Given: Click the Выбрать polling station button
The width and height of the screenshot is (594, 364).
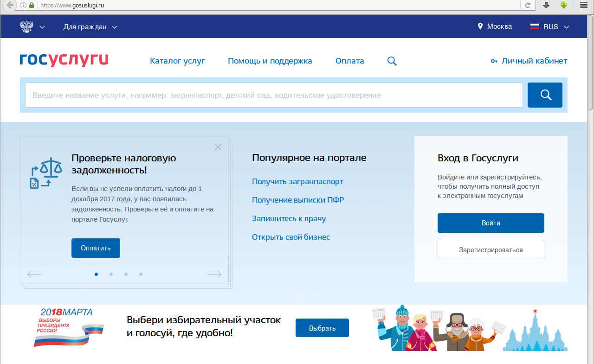Looking at the screenshot, I should 322,328.
